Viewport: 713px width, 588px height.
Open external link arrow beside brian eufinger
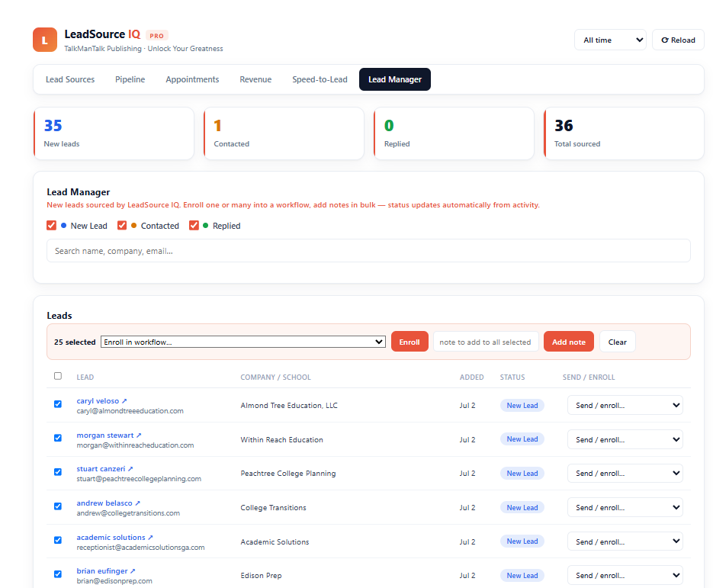(x=133, y=571)
